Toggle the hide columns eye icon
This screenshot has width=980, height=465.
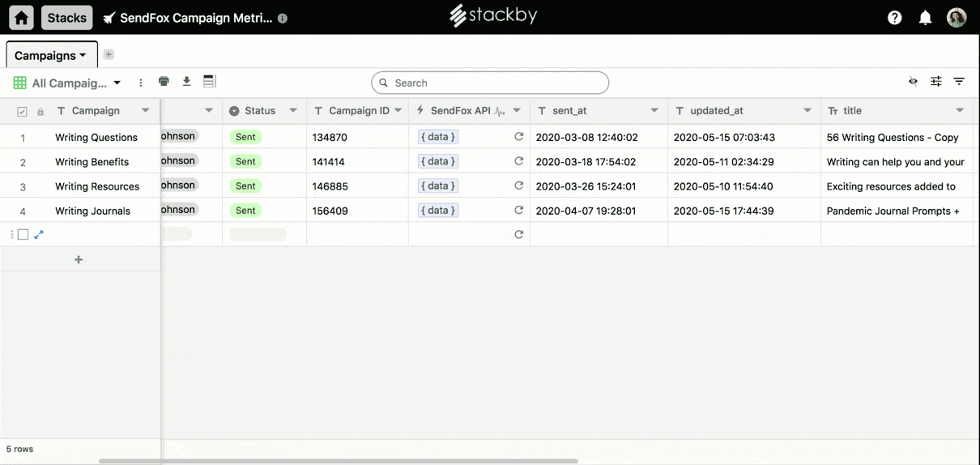point(913,82)
